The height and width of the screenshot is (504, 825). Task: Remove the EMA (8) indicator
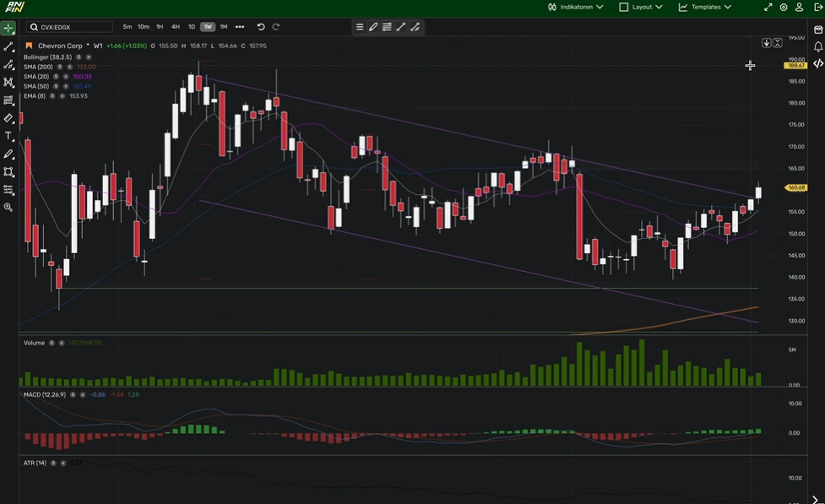62,96
